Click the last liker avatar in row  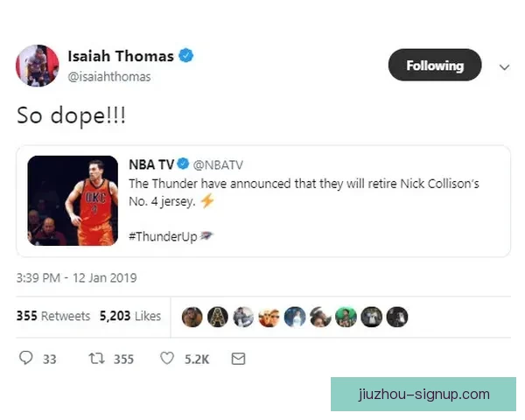pos(397,317)
